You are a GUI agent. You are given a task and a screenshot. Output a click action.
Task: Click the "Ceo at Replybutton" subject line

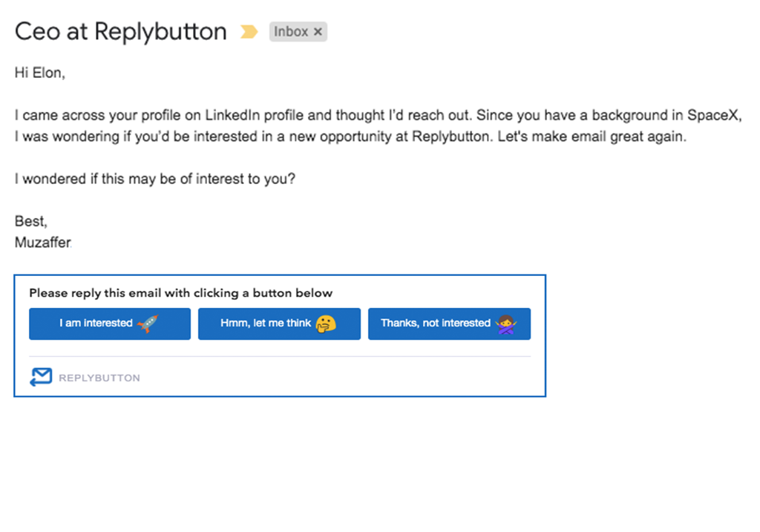coord(120,32)
